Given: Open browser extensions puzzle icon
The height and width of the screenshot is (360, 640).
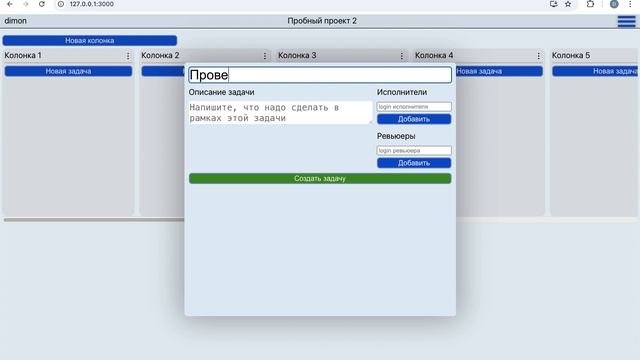Looking at the screenshot, I should pos(590,4).
